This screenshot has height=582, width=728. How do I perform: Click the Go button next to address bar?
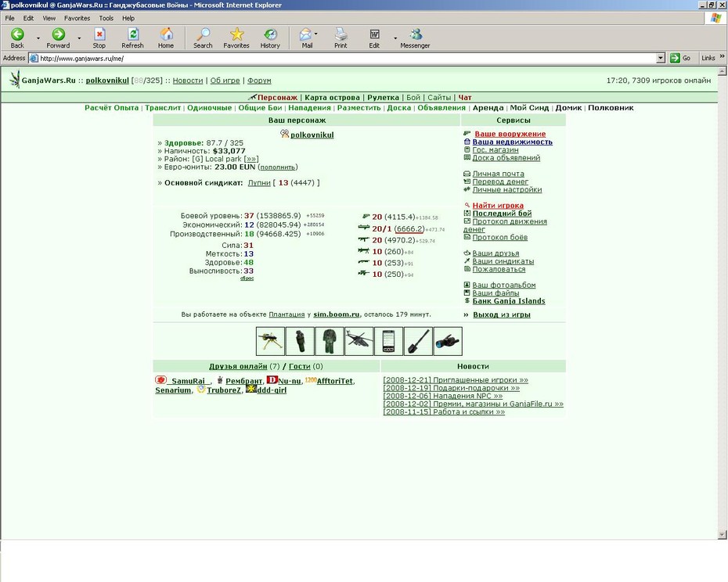click(x=681, y=58)
